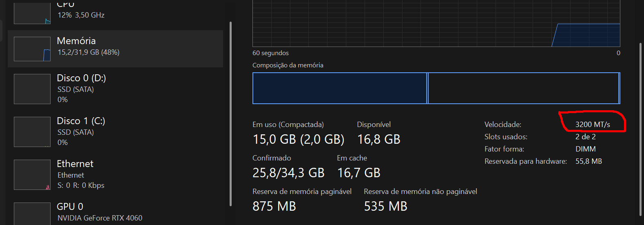Click the Ethernet activity graph thumbnail

tap(32, 175)
